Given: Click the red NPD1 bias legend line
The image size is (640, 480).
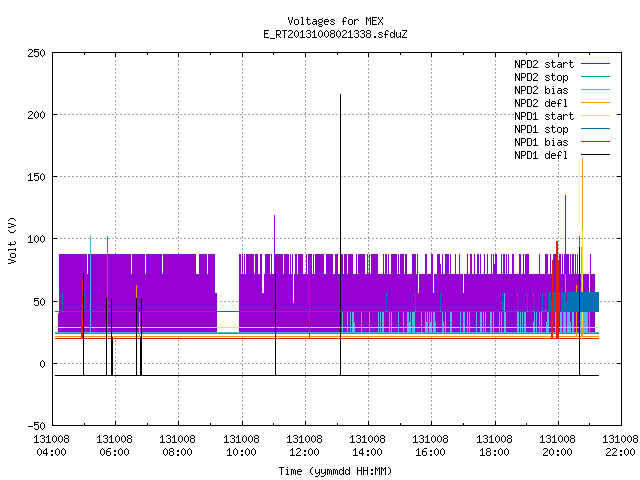Looking at the screenshot, I should [595, 142].
